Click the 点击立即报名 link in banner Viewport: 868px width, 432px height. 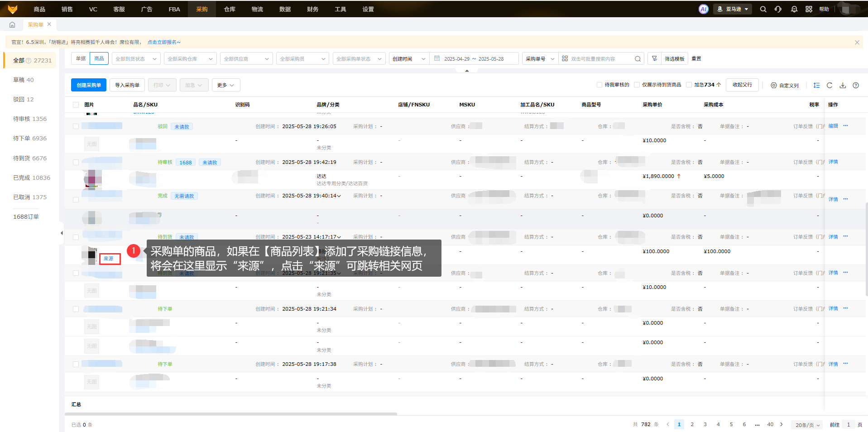[163, 42]
